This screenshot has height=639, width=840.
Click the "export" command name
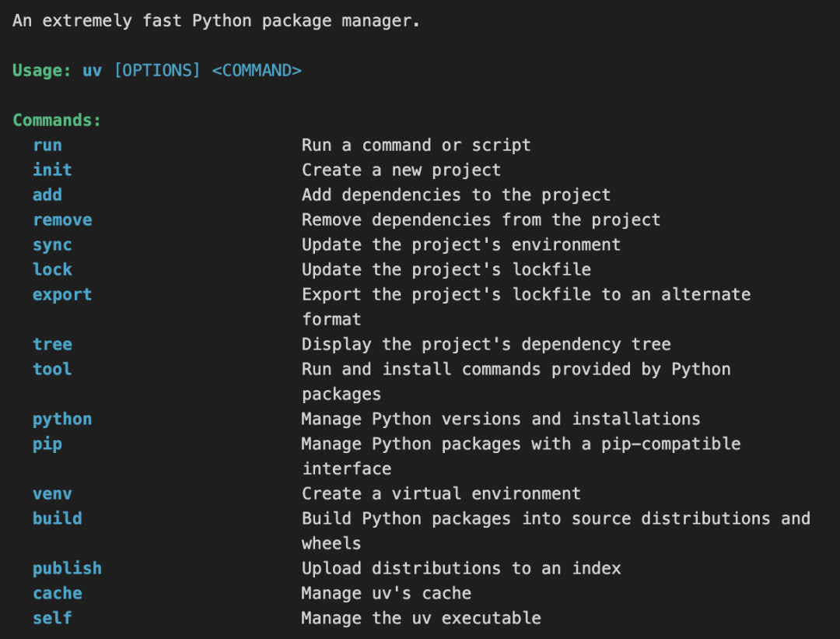coord(62,295)
